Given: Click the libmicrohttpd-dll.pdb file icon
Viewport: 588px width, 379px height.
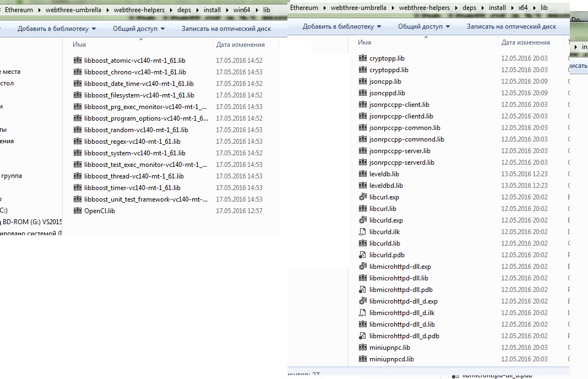Looking at the screenshot, I should coord(363,289).
